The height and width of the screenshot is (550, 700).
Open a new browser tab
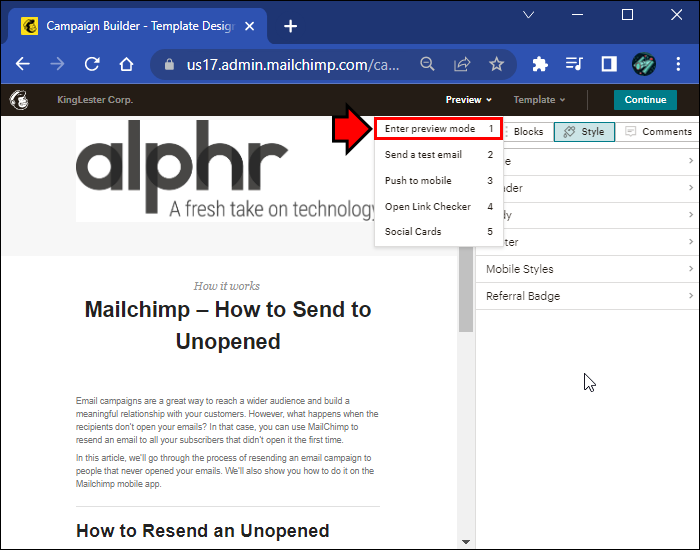290,26
